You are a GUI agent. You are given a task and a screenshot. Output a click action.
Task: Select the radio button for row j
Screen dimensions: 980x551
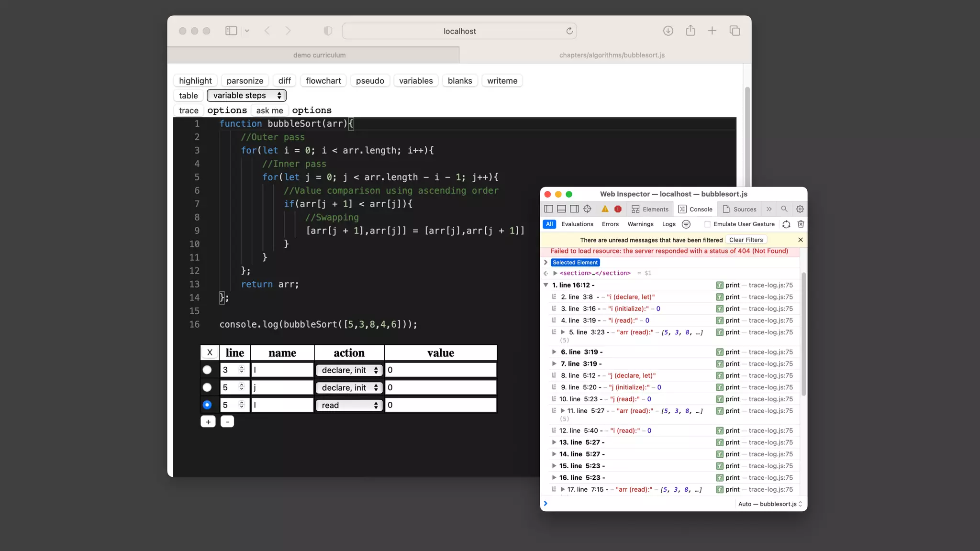coord(207,387)
